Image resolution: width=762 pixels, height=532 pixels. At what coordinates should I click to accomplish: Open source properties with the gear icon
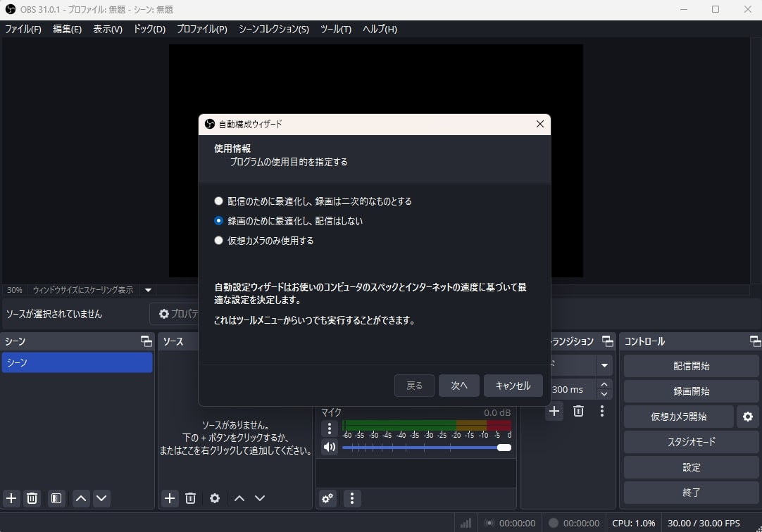[x=214, y=498]
